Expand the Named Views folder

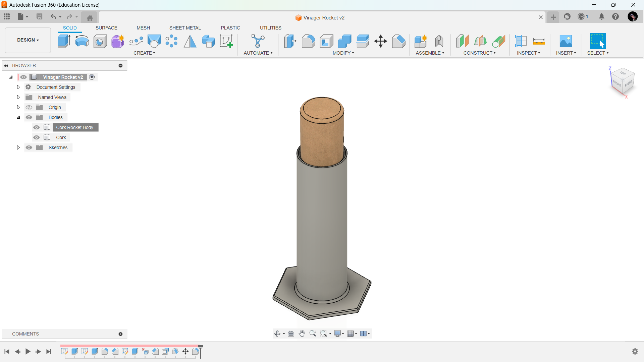18,97
